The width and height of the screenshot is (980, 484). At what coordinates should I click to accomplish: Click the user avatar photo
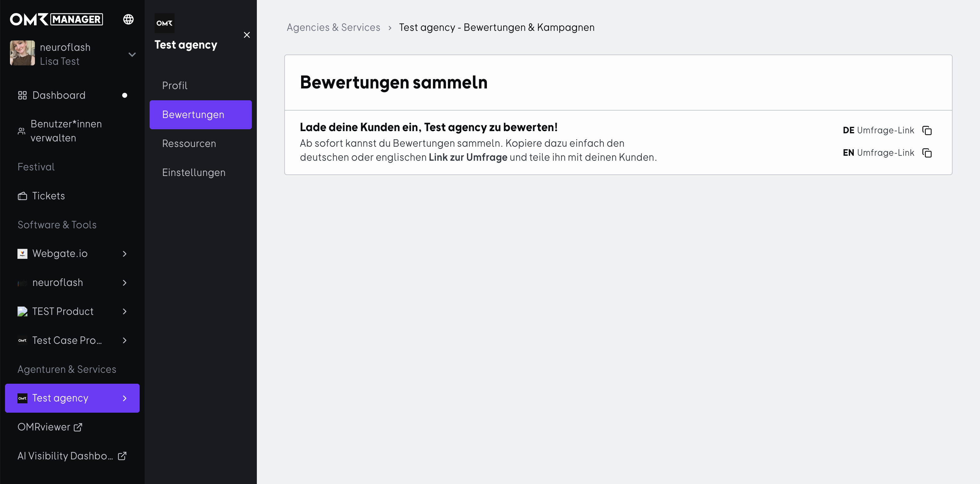pyautogui.click(x=22, y=53)
